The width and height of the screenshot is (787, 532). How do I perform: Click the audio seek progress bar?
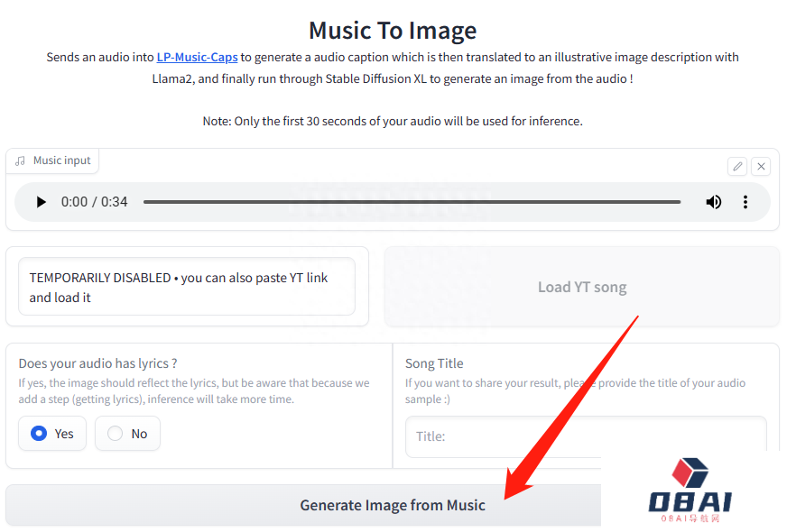[412, 202]
